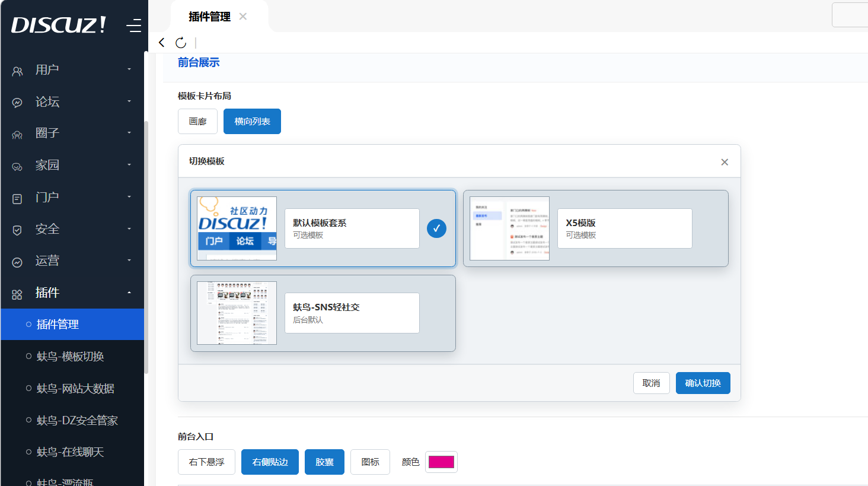Toggle 胶囊 capsule style option
The image size is (868, 486).
tap(324, 462)
